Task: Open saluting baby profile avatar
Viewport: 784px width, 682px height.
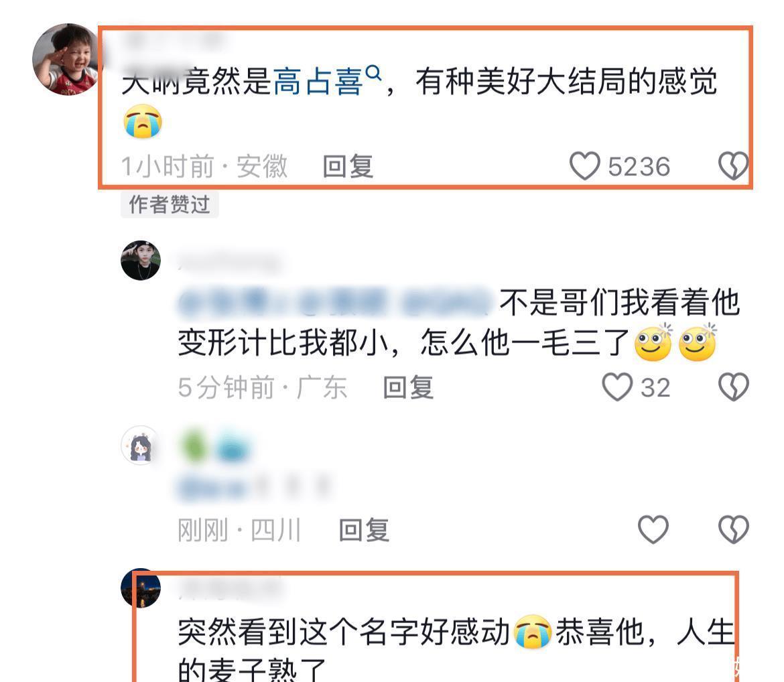Action: [x=66, y=59]
